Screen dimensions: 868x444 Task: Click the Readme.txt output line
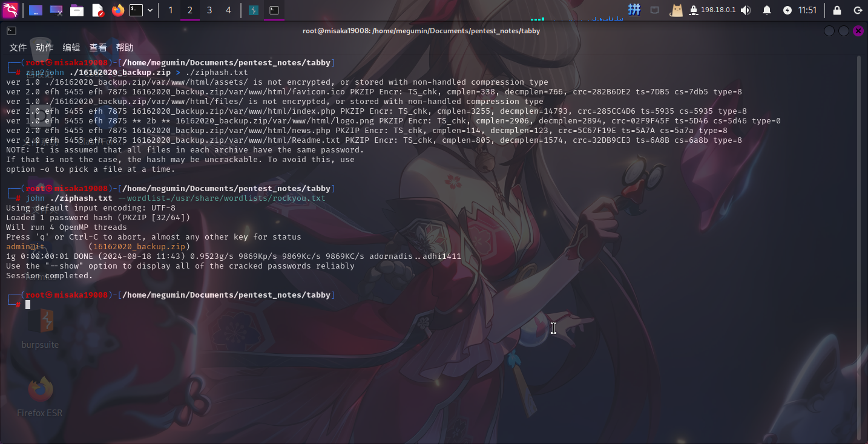[x=374, y=140]
